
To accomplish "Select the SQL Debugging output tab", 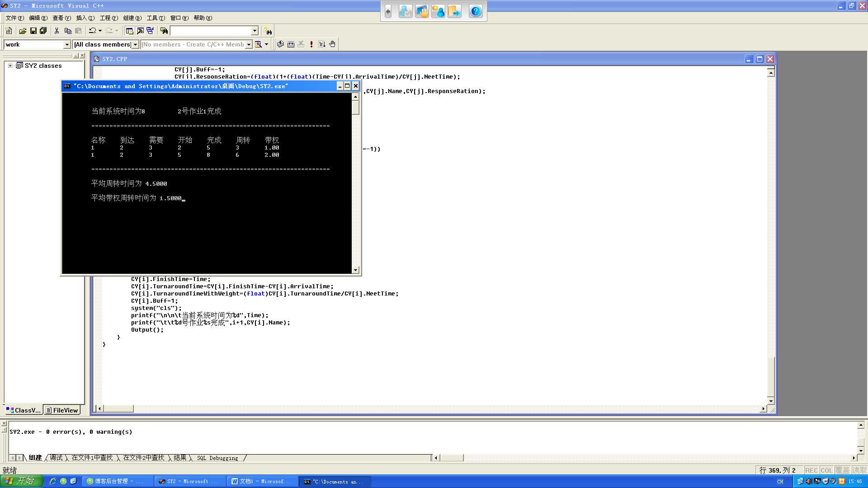I will pos(217,458).
